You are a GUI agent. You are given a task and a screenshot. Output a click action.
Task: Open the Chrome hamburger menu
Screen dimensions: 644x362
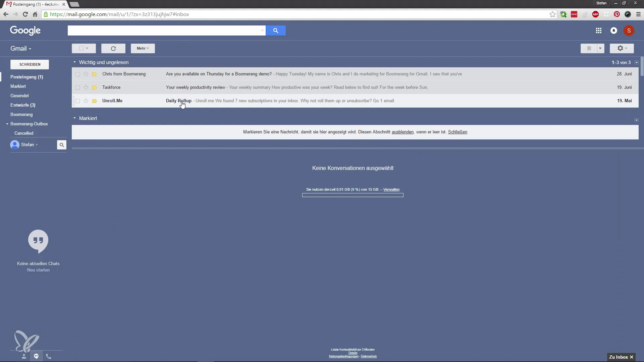638,14
